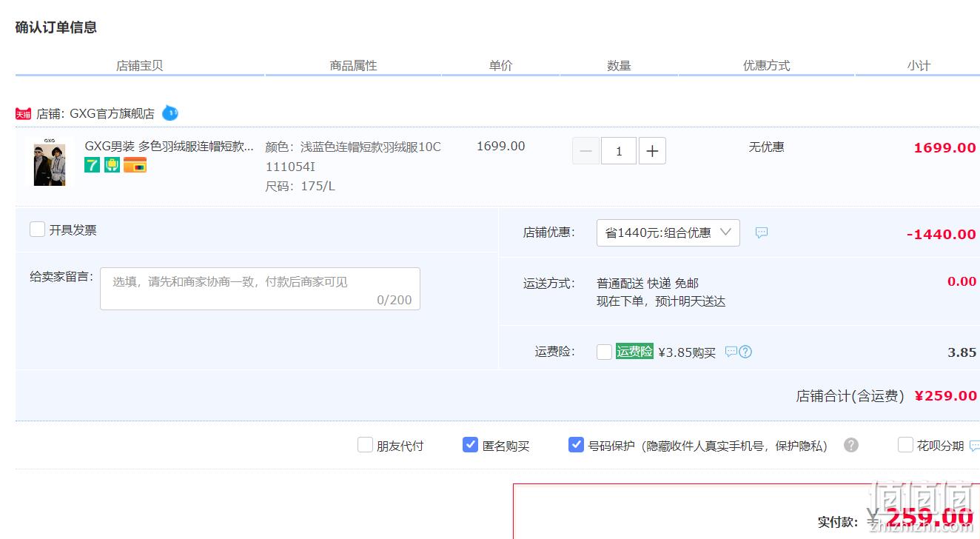
Task: Click the unit price 1699.00 text
Action: click(x=501, y=146)
